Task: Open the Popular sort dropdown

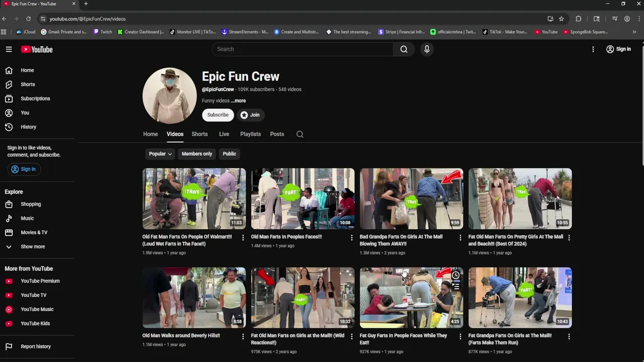Action: click(160, 154)
